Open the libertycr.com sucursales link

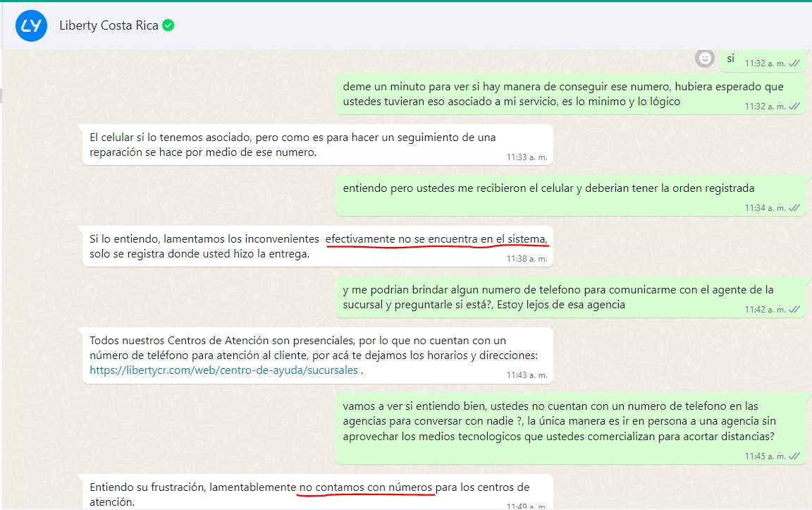point(223,370)
